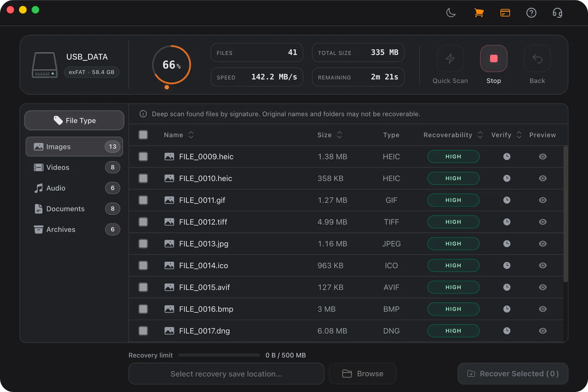Stop the running scan
Viewport: 588px width, 392px height.
pyautogui.click(x=493, y=58)
